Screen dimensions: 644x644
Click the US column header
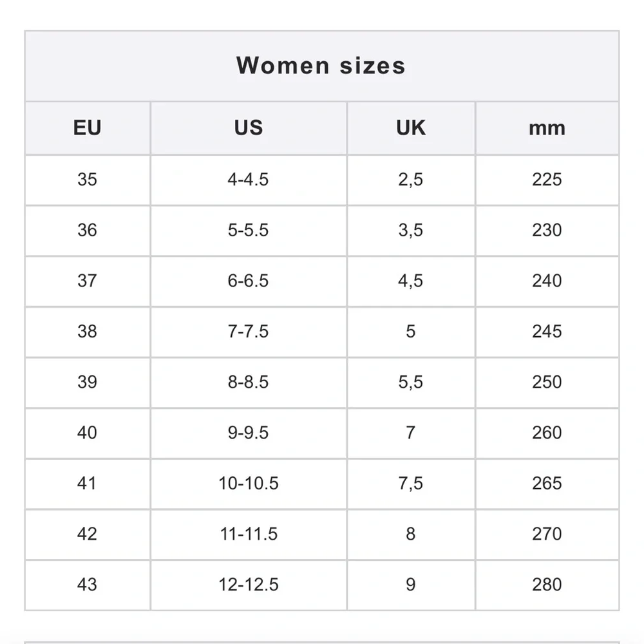coord(248,128)
